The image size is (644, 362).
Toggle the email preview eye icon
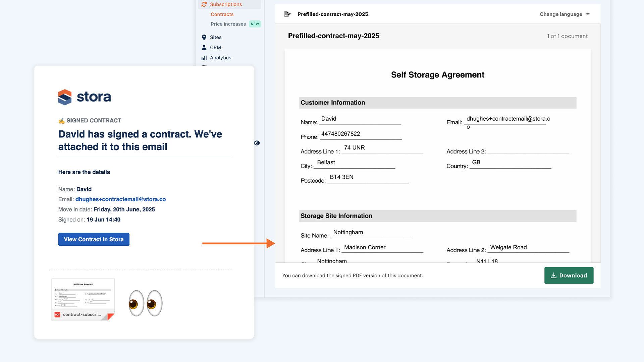pyautogui.click(x=257, y=143)
